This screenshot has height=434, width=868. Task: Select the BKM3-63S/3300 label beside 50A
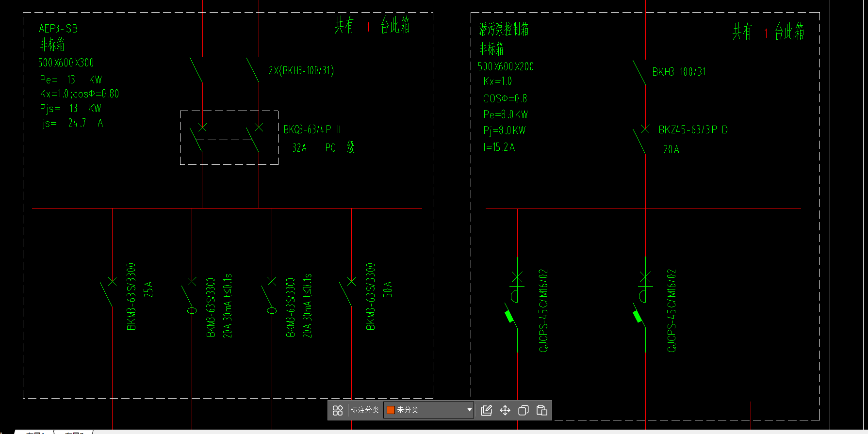(370, 297)
